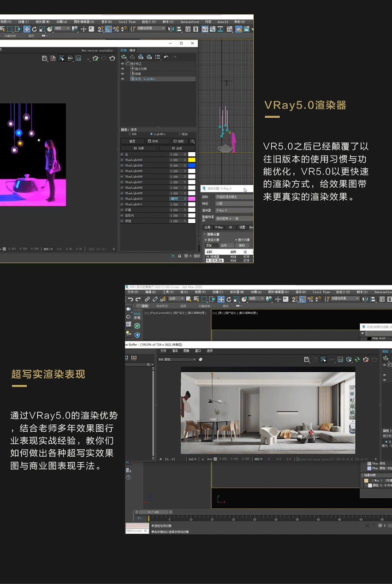
Task: Uncheck the VRayLight004 checkbox
Action: 122,165
